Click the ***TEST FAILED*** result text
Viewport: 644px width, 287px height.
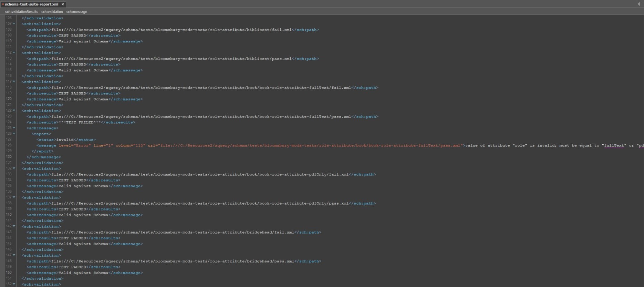click(x=80, y=122)
